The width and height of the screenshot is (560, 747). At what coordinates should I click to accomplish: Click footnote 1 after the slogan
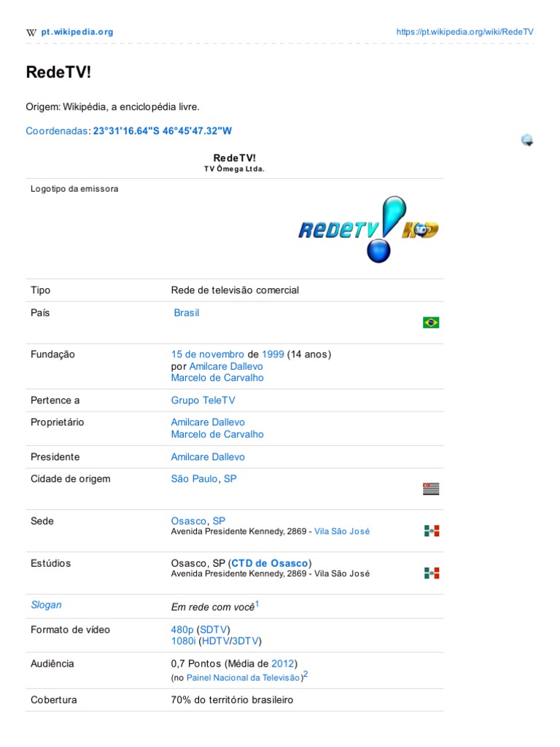(x=257, y=603)
